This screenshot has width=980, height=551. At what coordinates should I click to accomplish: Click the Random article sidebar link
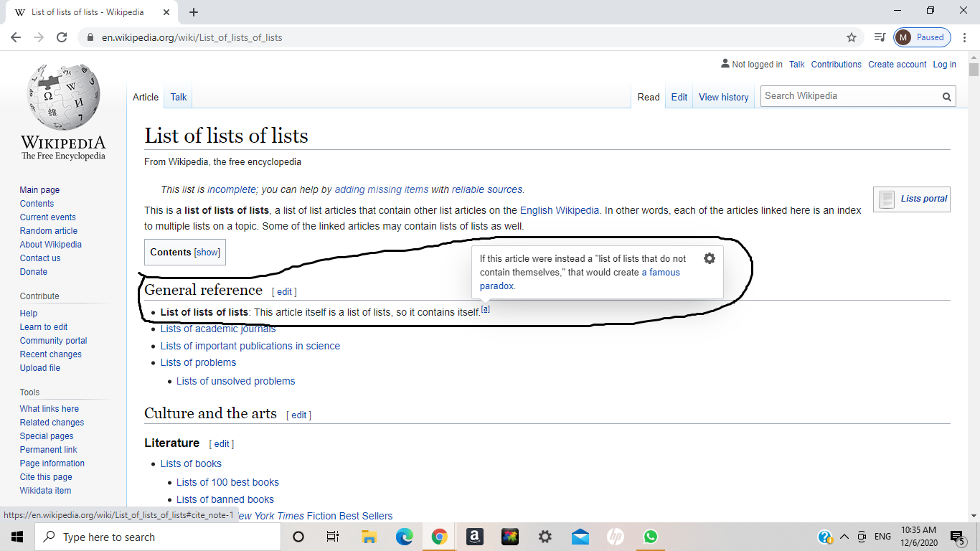pyautogui.click(x=49, y=231)
